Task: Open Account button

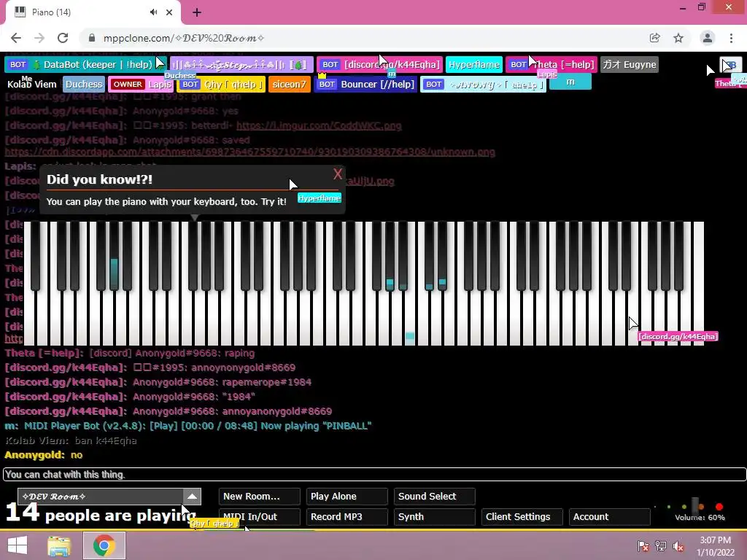Action: tap(610, 517)
